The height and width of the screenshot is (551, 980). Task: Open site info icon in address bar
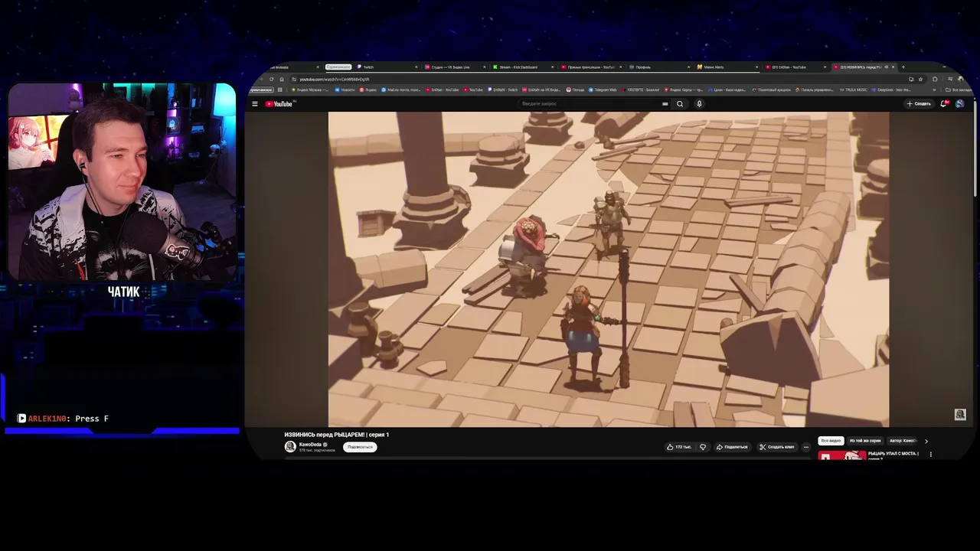[x=294, y=79]
